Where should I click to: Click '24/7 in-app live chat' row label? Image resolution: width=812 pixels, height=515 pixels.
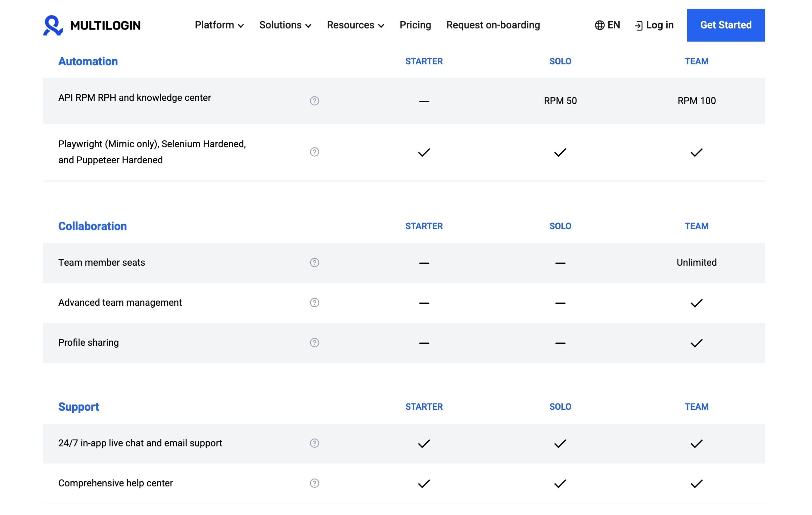pos(140,443)
